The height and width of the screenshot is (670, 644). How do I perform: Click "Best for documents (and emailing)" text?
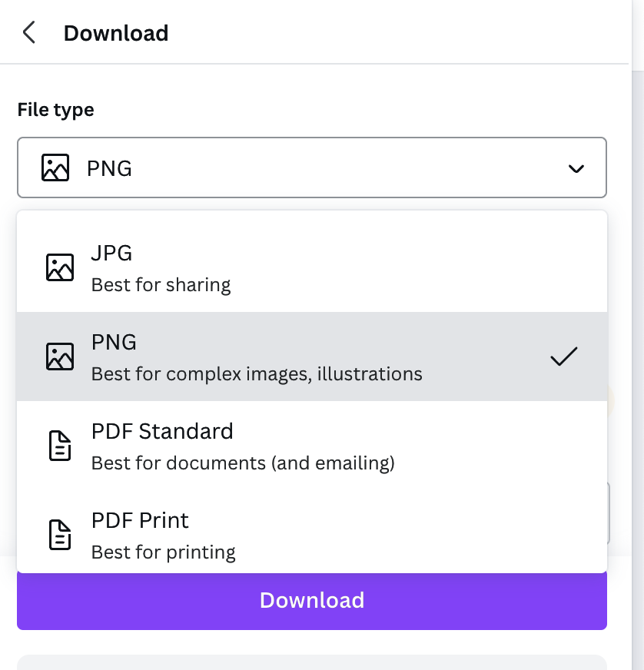243,463
